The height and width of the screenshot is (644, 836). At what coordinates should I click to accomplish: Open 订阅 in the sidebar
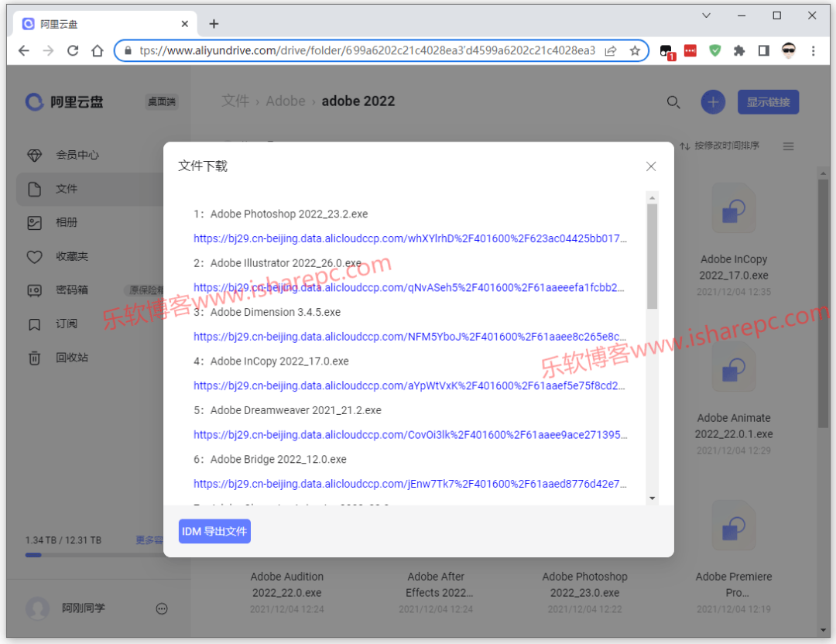[x=53, y=324]
